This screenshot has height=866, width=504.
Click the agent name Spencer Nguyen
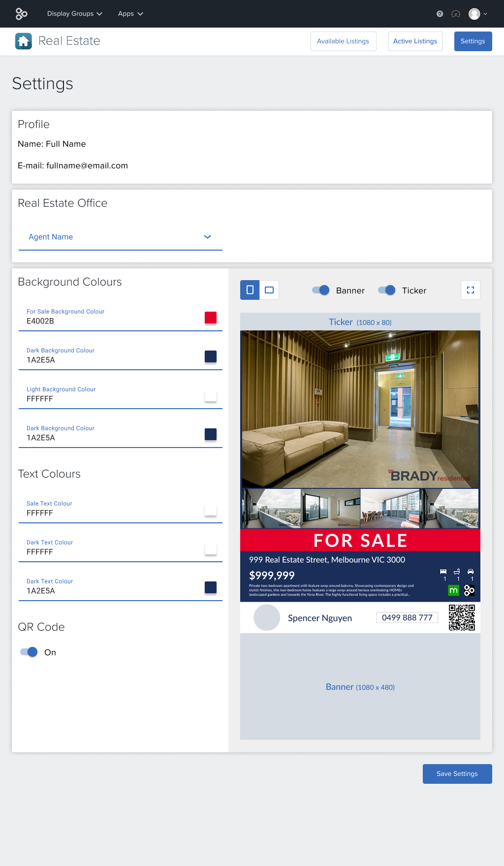(320, 618)
